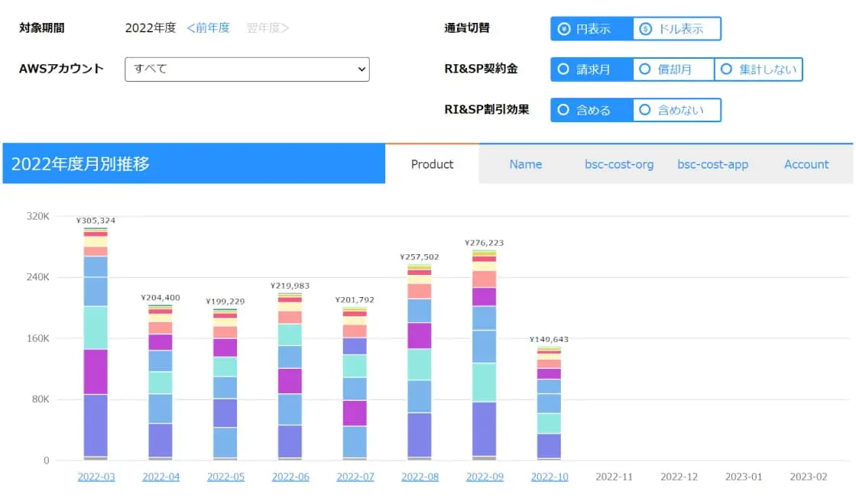This screenshot has height=504, width=856.
Task: Click the 2022-04 stacked bar
Action: pos(160,383)
